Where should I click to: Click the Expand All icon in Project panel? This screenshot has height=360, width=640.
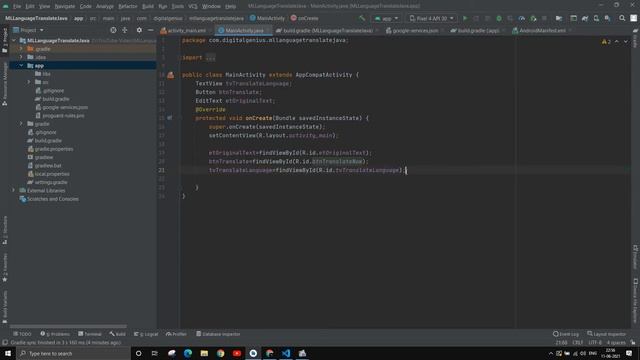[125, 30]
